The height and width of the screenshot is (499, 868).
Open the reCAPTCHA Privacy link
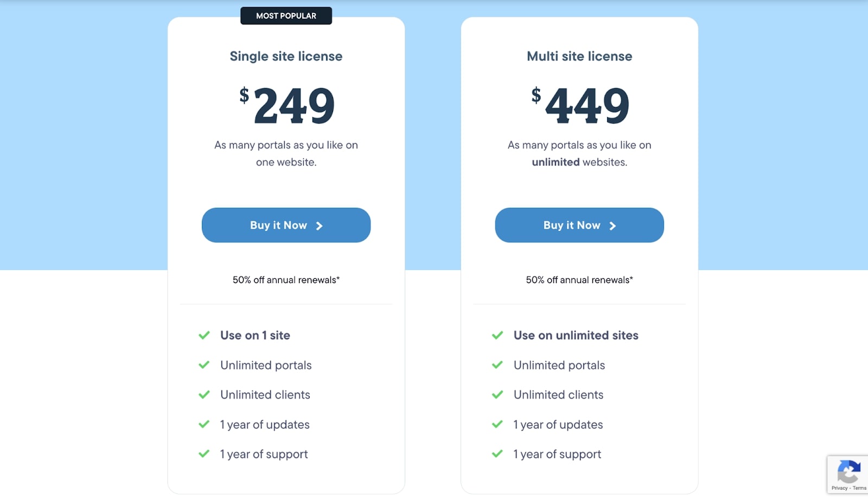coord(839,488)
